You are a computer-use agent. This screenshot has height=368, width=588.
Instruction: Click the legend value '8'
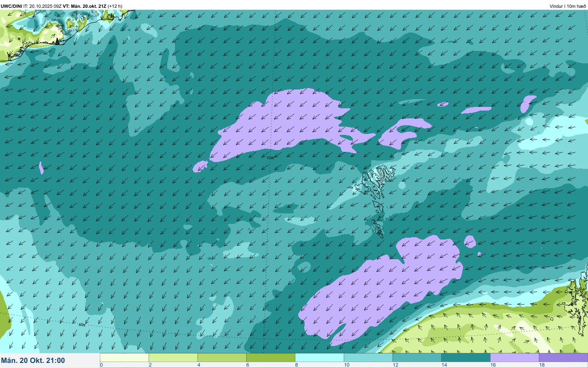click(297, 365)
